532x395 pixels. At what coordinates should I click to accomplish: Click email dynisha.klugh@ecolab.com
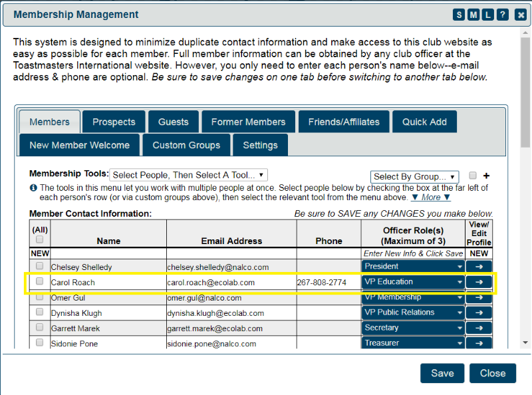pyautogui.click(x=215, y=313)
